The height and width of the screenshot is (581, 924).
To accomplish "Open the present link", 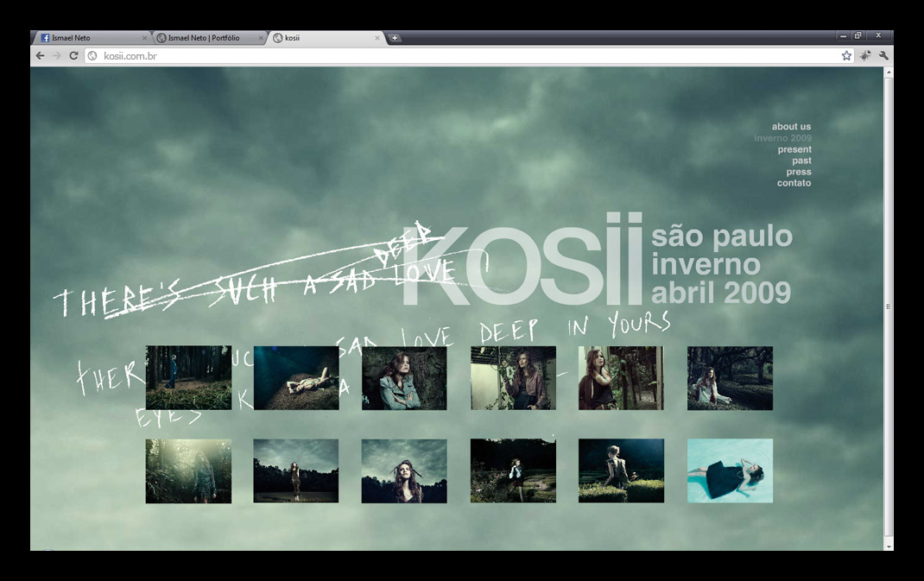I will pos(794,149).
